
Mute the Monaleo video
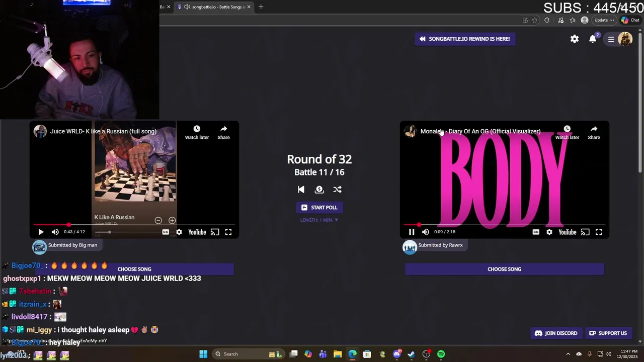click(426, 232)
